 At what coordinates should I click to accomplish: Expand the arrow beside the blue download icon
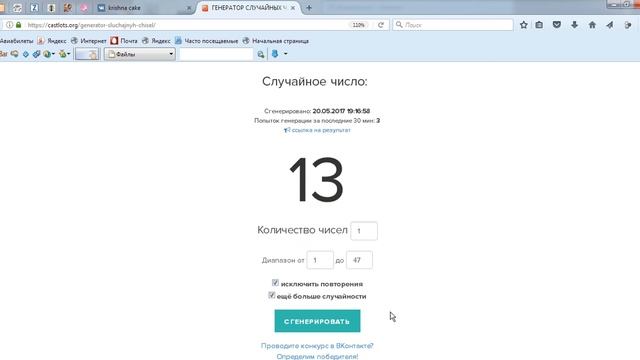285,54
